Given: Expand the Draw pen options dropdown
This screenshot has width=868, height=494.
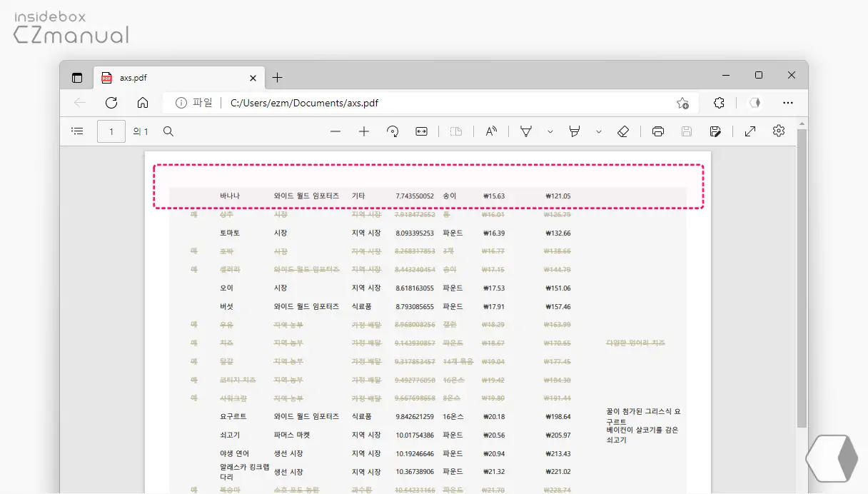Looking at the screenshot, I should point(550,131).
